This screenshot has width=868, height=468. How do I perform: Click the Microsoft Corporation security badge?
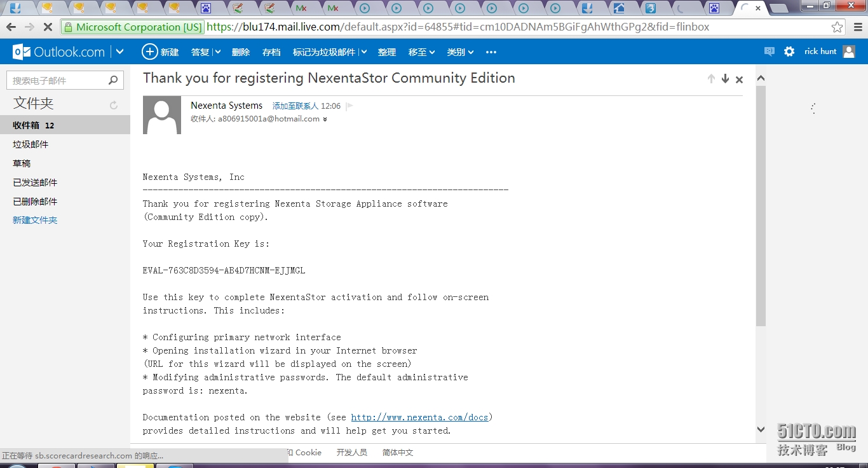(x=133, y=27)
